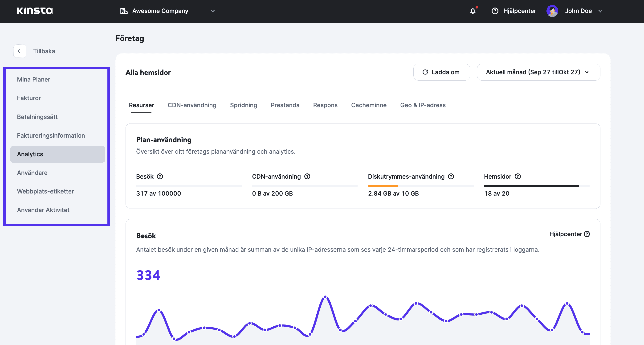
Task: Select the Prestanda tab
Action: click(285, 105)
